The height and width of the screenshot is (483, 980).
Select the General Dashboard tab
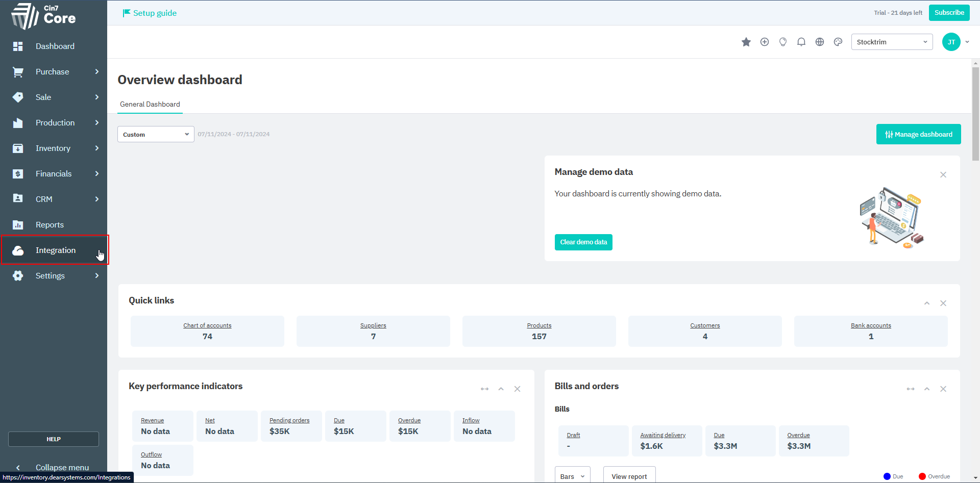click(150, 104)
